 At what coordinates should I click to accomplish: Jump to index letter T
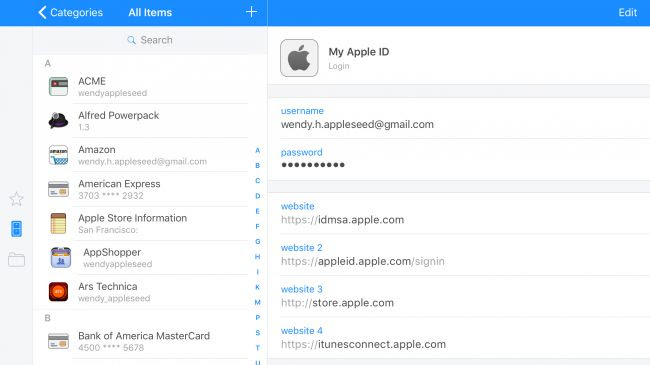coord(257,348)
